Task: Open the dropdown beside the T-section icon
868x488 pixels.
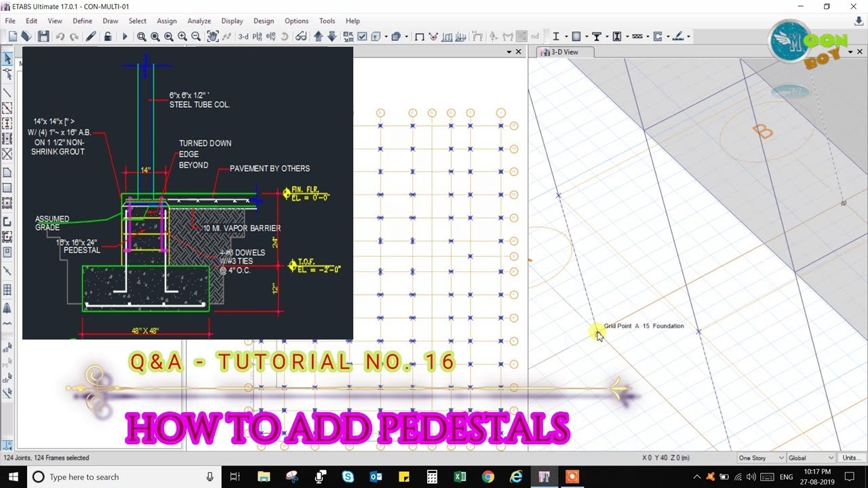Action: pos(606,37)
